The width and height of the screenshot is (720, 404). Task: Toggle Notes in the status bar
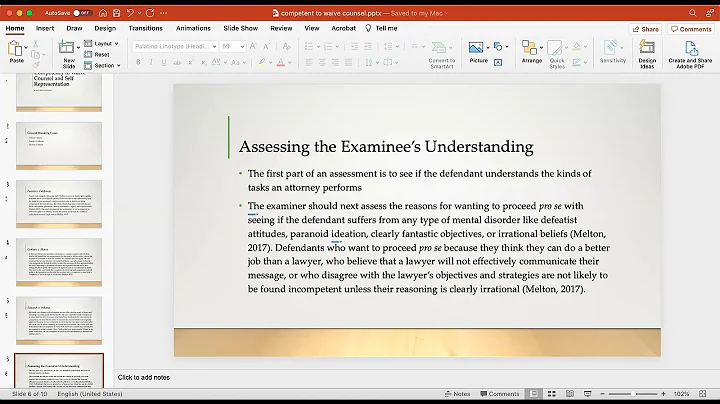[457, 394]
